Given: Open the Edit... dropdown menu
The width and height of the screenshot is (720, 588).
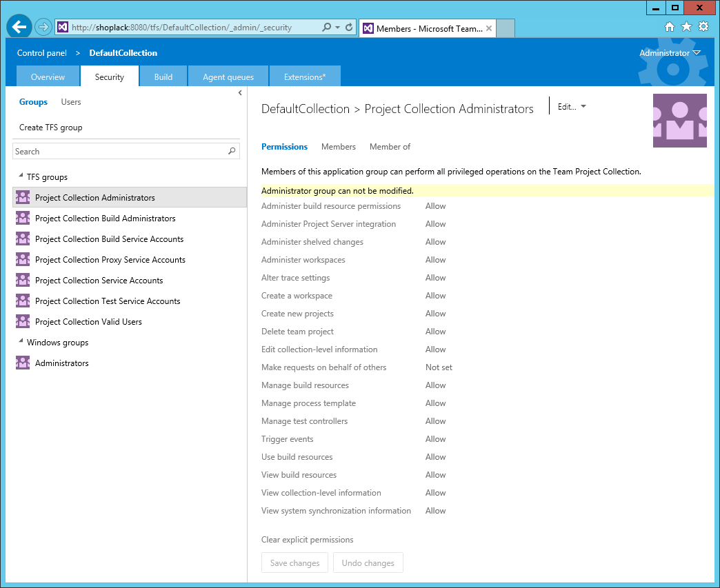Looking at the screenshot, I should (x=572, y=107).
